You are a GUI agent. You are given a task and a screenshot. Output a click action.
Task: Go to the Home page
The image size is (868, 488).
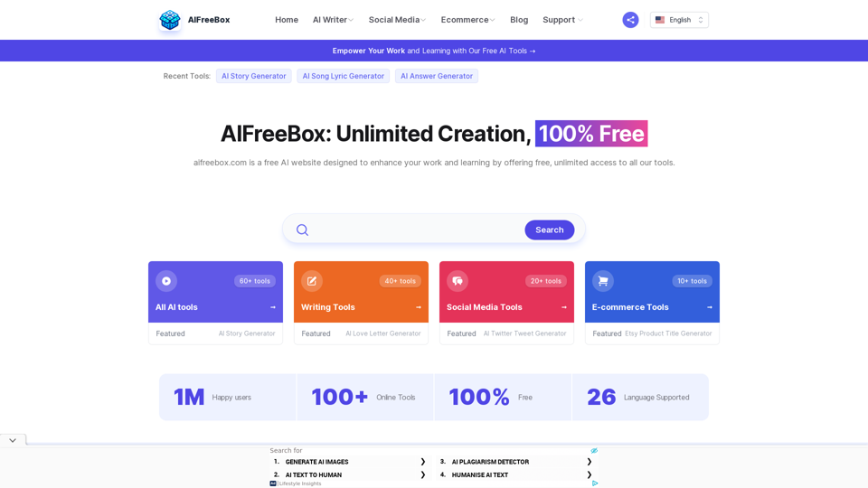pos(287,20)
